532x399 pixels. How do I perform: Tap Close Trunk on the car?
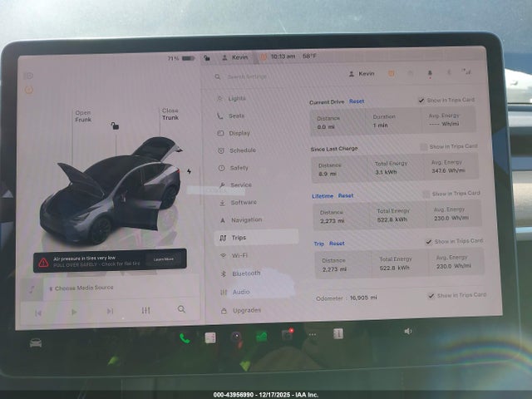point(170,114)
